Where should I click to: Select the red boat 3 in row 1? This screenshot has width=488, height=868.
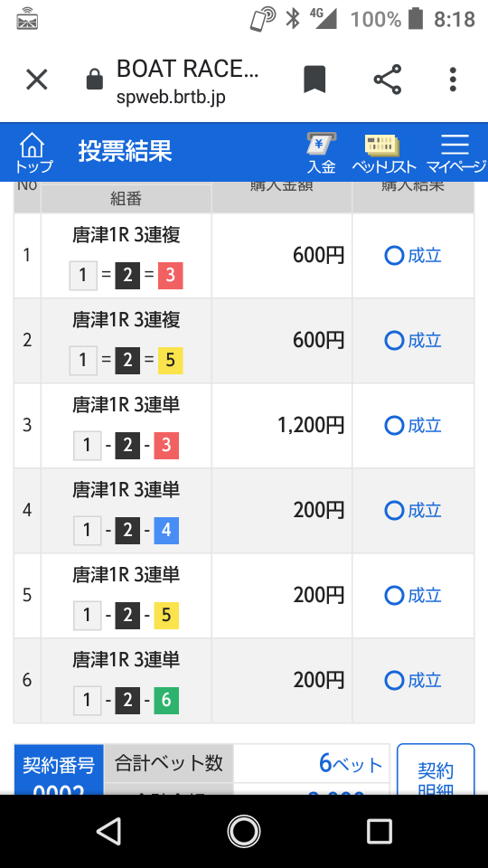click(171, 275)
